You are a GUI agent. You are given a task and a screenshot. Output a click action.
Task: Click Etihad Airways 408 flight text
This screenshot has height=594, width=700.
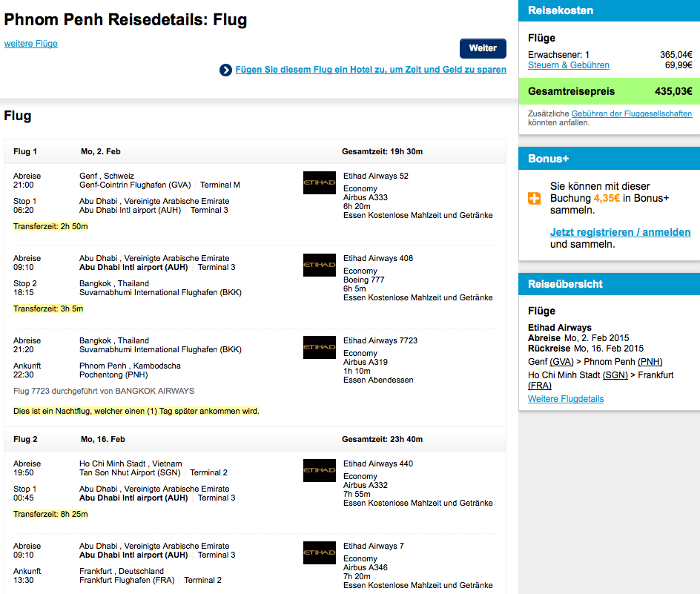(378, 258)
